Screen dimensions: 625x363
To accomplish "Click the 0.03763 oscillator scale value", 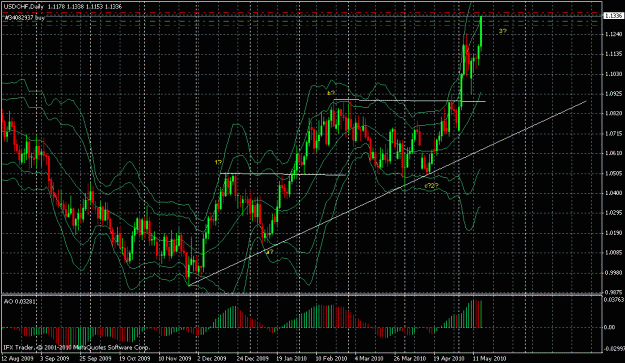I will point(613,300).
